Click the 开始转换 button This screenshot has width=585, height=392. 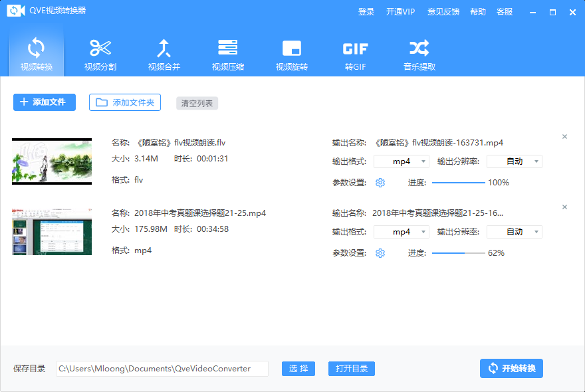(x=511, y=368)
